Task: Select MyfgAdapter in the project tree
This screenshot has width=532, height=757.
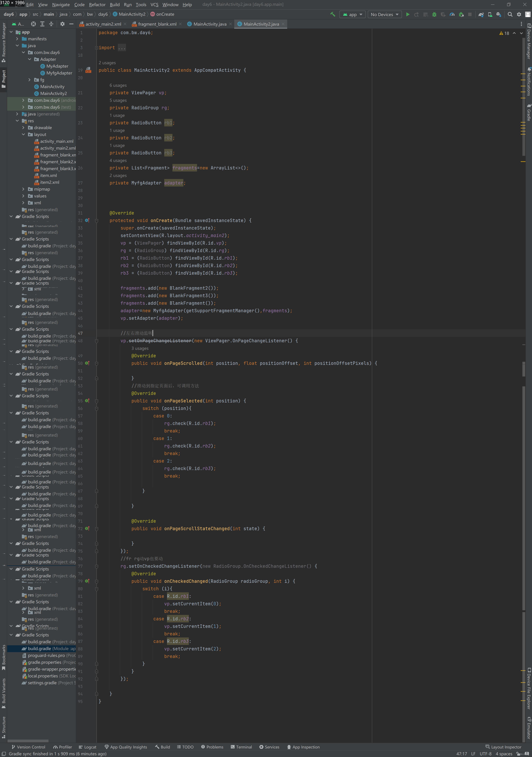Action: click(59, 73)
